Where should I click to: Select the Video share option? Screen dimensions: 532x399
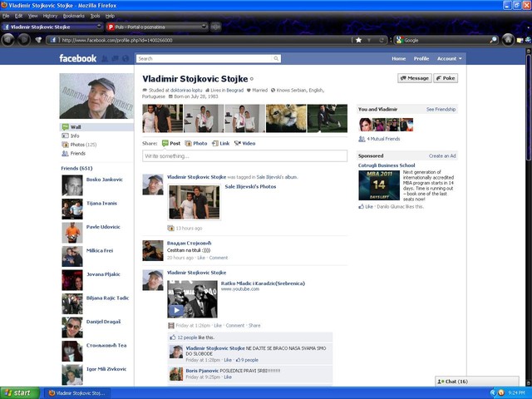click(244, 143)
